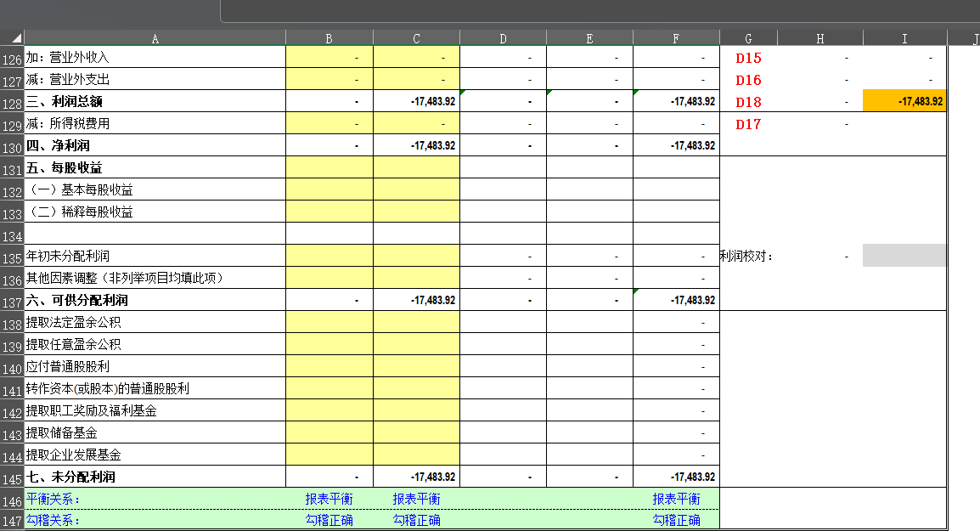Image resolution: width=980 pixels, height=531 pixels.
Task: Click 勾稽正确 text in column B
Action: click(x=329, y=520)
